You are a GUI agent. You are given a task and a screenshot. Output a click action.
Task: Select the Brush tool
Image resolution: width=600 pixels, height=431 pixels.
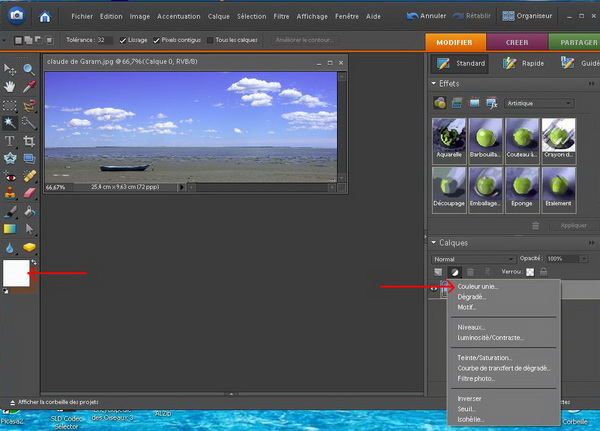tap(10, 212)
